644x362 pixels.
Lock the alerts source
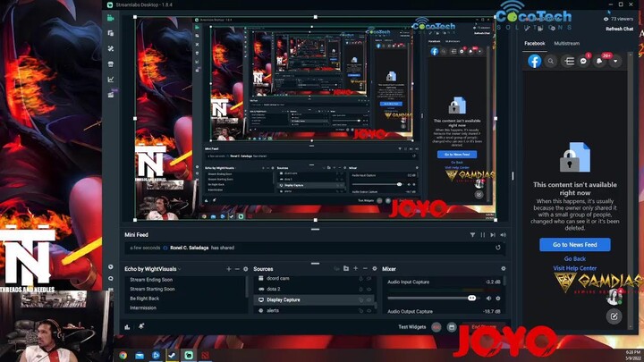[361, 311]
